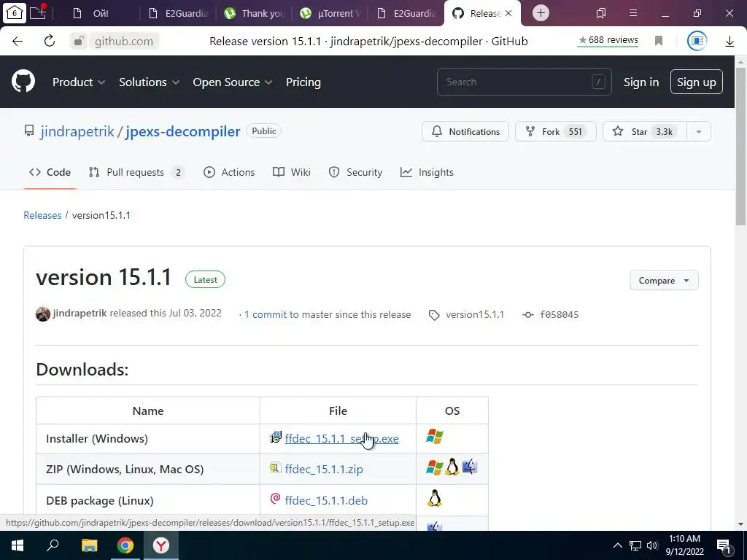The width and height of the screenshot is (747, 560).
Task: Open Windows Start menu
Action: pos(18,545)
